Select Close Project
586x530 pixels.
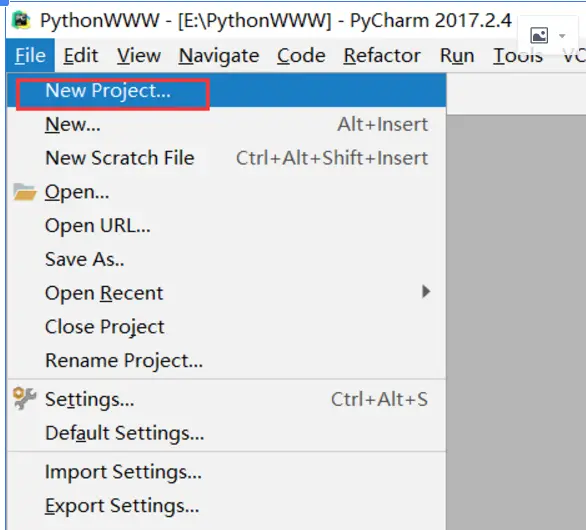point(226,327)
